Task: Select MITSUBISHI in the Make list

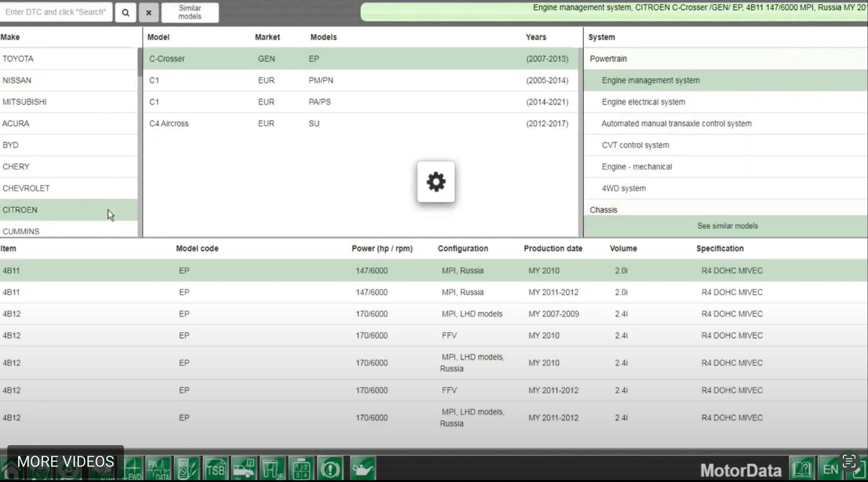Action: [68, 102]
